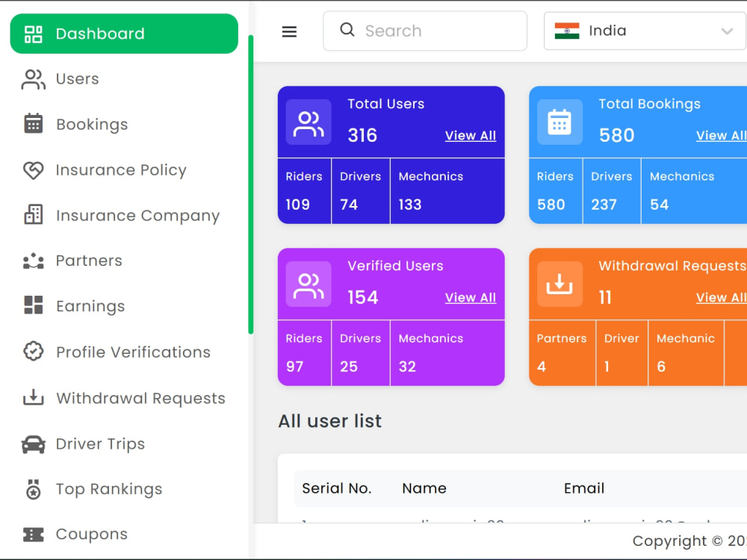Click Riders value 109 in Total Users
The height and width of the screenshot is (560, 747).
pos(298,205)
